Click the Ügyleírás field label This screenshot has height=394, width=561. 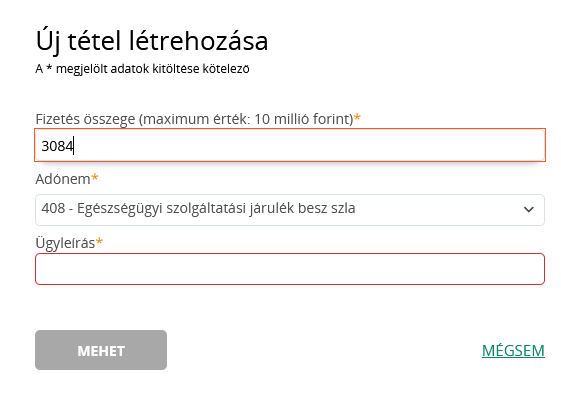click(65, 243)
